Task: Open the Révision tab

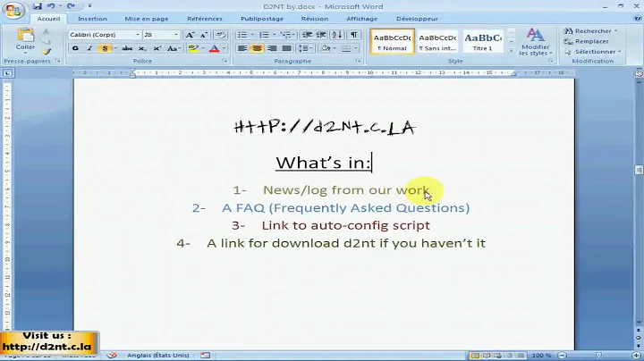Action: point(315,19)
